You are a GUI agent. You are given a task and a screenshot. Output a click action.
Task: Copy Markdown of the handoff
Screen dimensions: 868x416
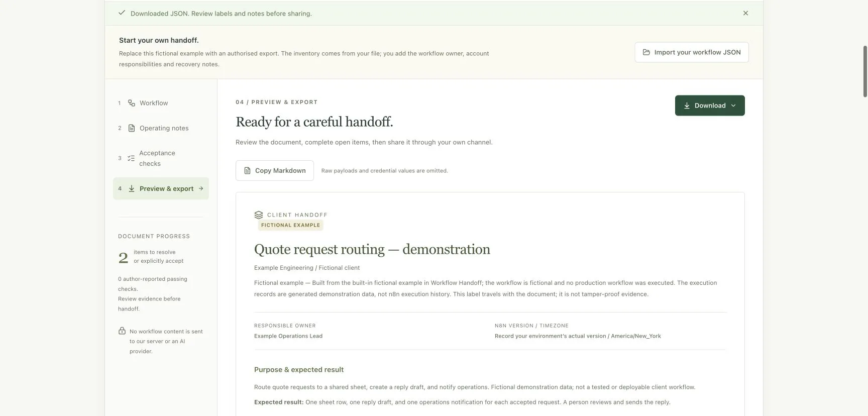(275, 171)
